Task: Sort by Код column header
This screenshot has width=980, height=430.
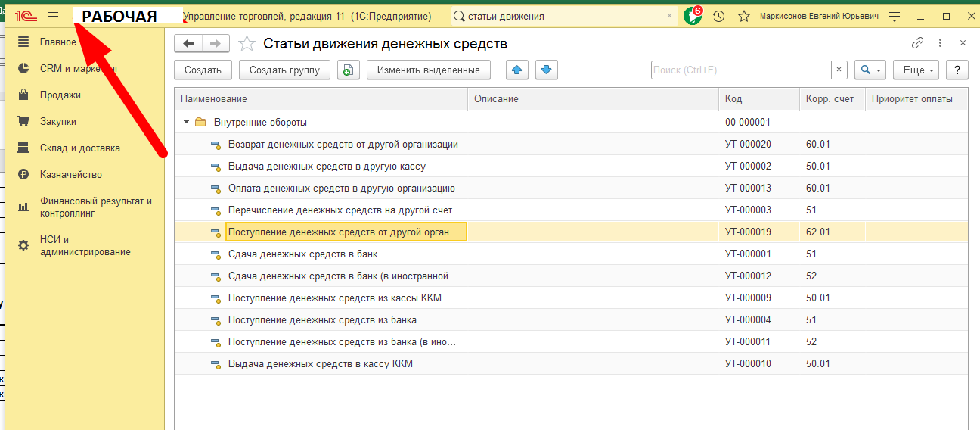Action: pyautogui.click(x=759, y=99)
